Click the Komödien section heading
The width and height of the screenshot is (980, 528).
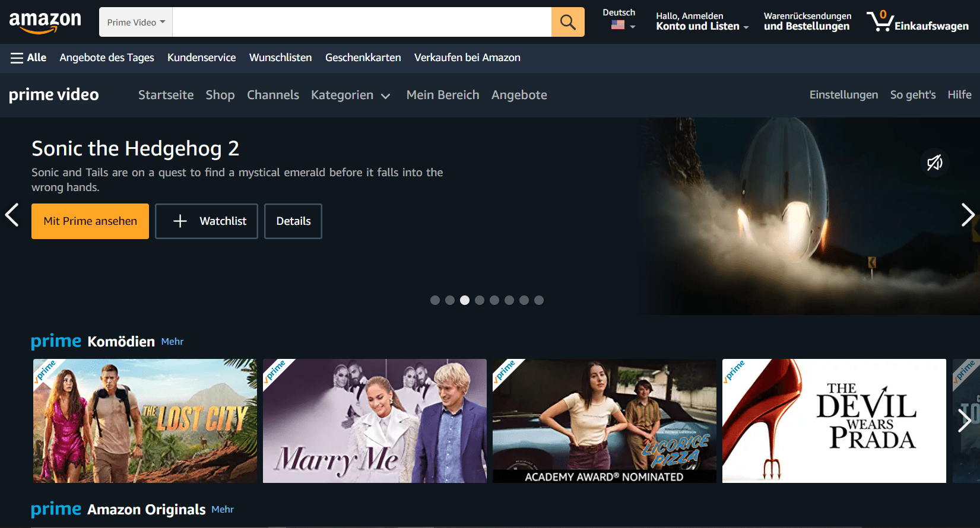pos(121,342)
